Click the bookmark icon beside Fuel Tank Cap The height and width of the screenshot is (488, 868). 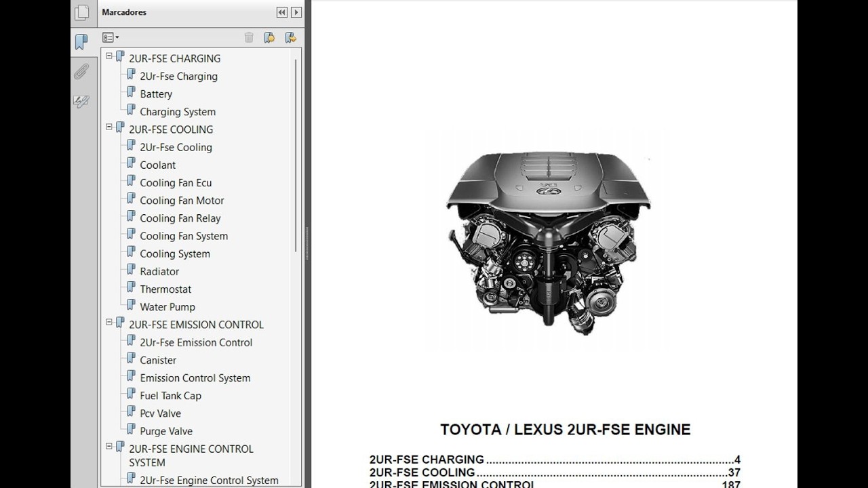pos(131,394)
